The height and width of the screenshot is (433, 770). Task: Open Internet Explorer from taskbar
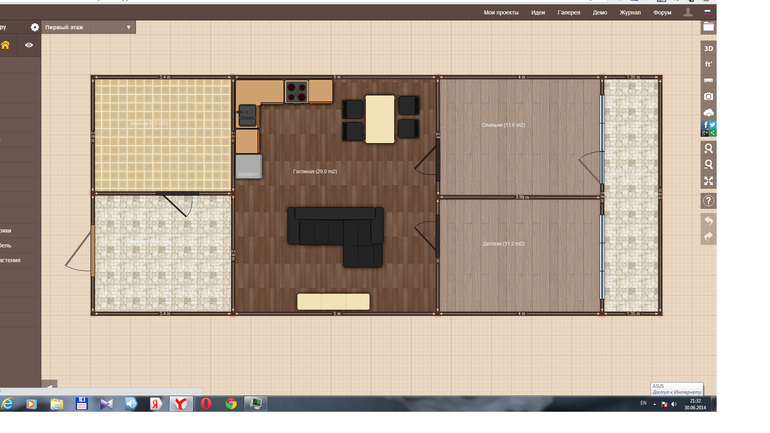pyautogui.click(x=7, y=404)
